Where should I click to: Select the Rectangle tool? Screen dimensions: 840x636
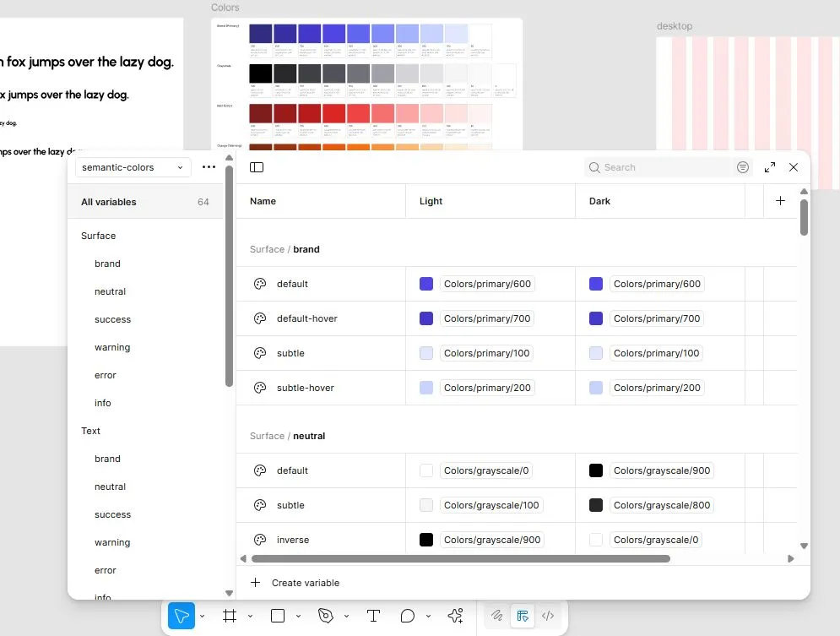tap(277, 616)
